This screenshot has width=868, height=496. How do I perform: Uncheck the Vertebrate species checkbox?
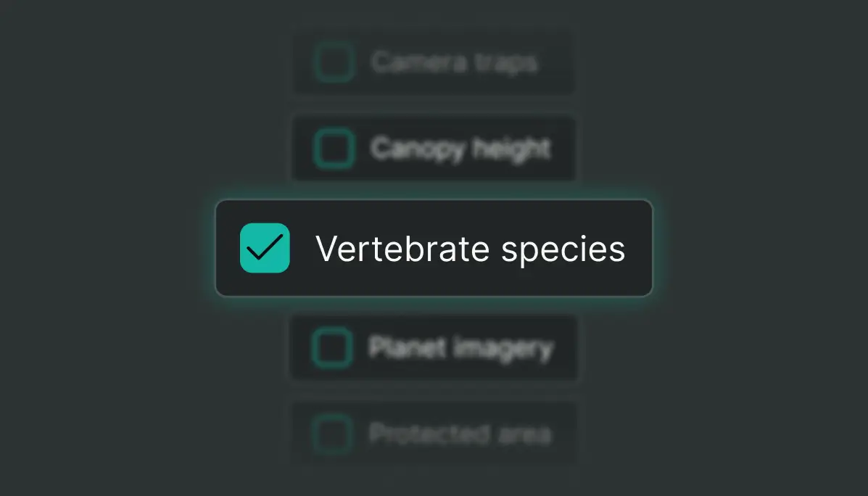(265, 247)
